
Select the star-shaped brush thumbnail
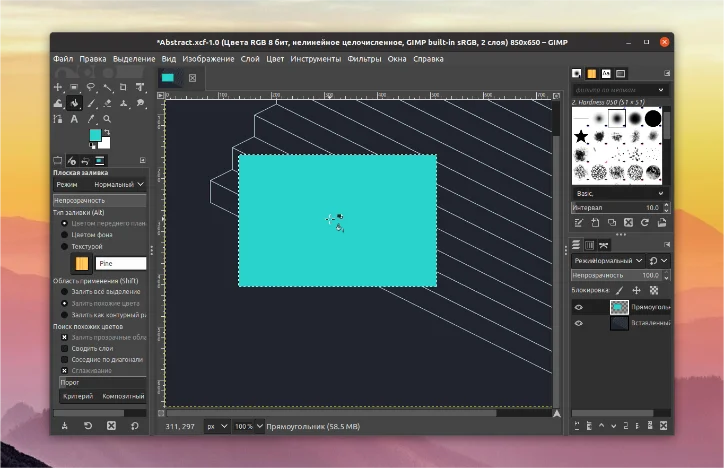(581, 136)
